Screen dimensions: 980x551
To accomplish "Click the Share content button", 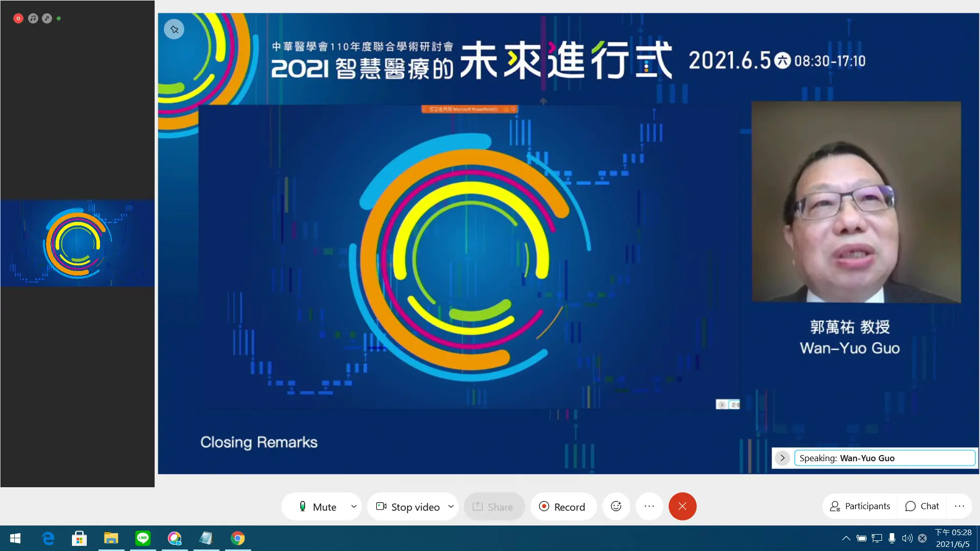I will [493, 507].
